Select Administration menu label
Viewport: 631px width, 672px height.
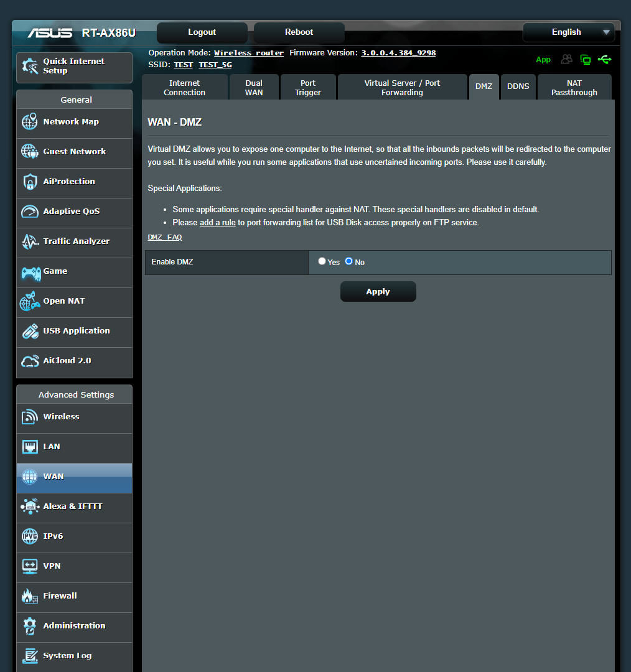pos(74,626)
